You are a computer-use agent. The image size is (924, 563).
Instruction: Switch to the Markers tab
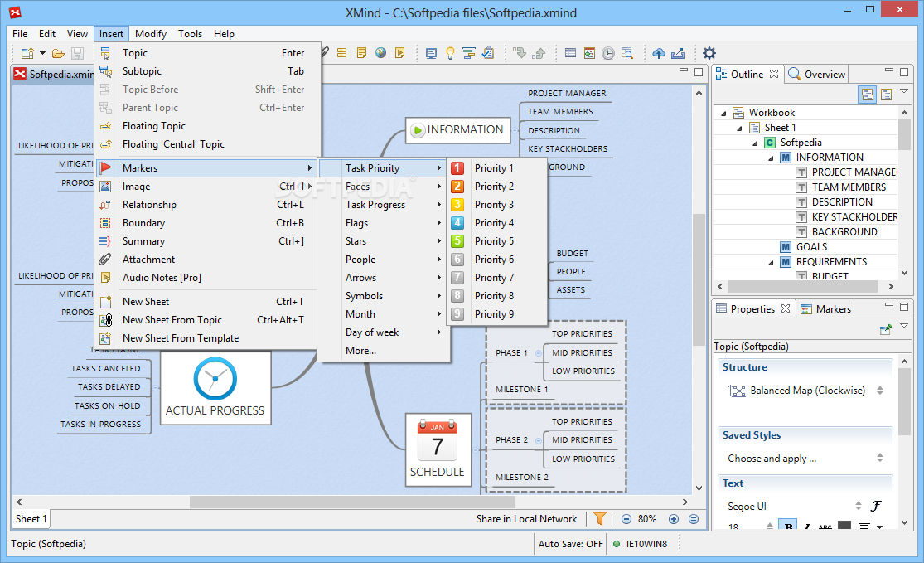[825, 309]
